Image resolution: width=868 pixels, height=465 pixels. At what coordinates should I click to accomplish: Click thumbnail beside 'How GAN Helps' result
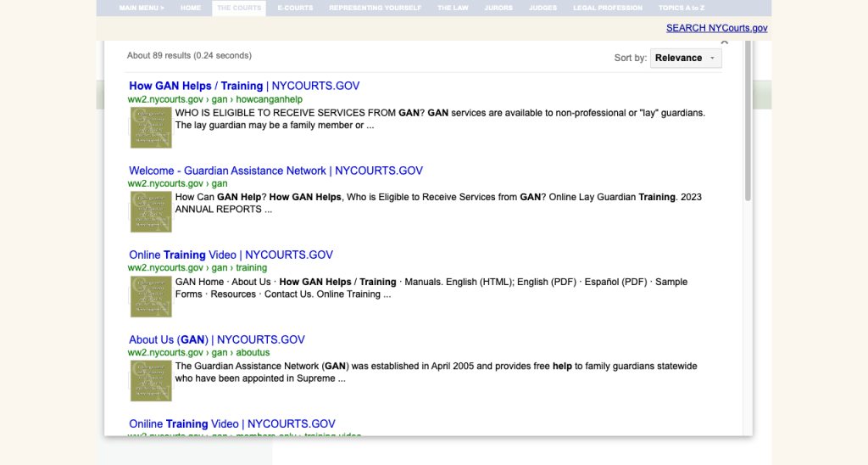click(151, 127)
